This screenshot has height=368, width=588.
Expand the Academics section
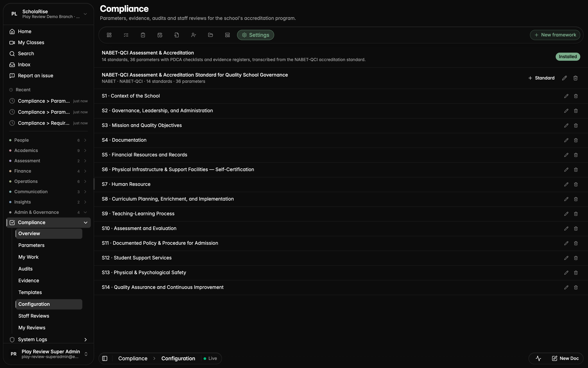48,150
